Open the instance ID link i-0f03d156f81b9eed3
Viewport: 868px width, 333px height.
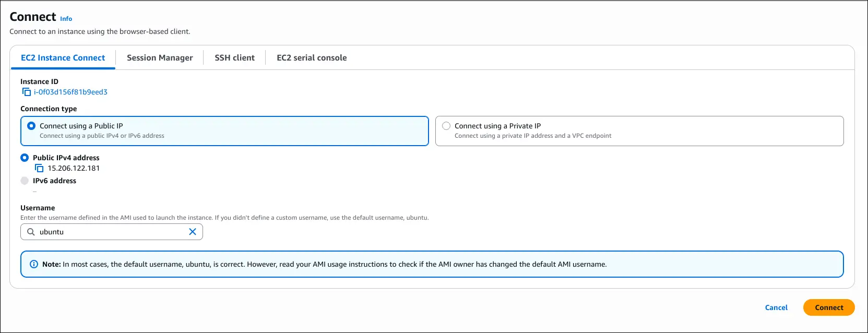(70, 92)
